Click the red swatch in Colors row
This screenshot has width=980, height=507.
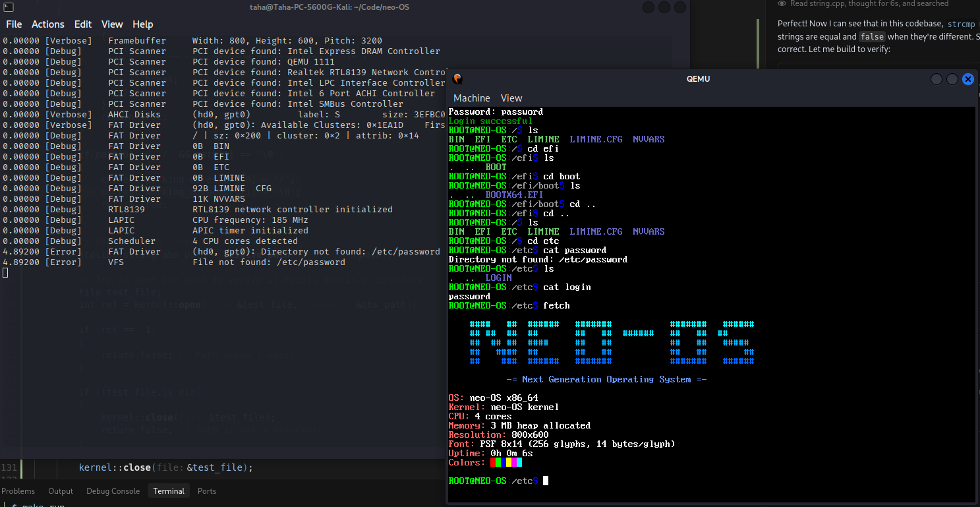pos(493,462)
